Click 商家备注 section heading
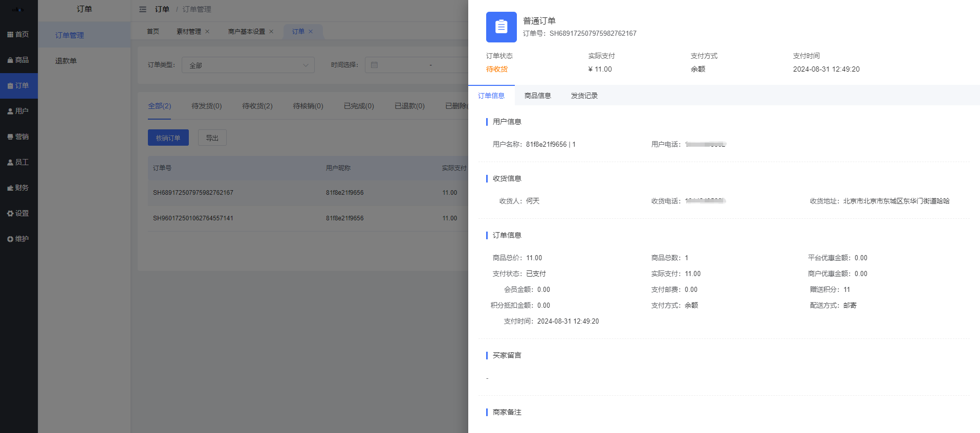This screenshot has width=980, height=433. pyautogui.click(x=507, y=412)
